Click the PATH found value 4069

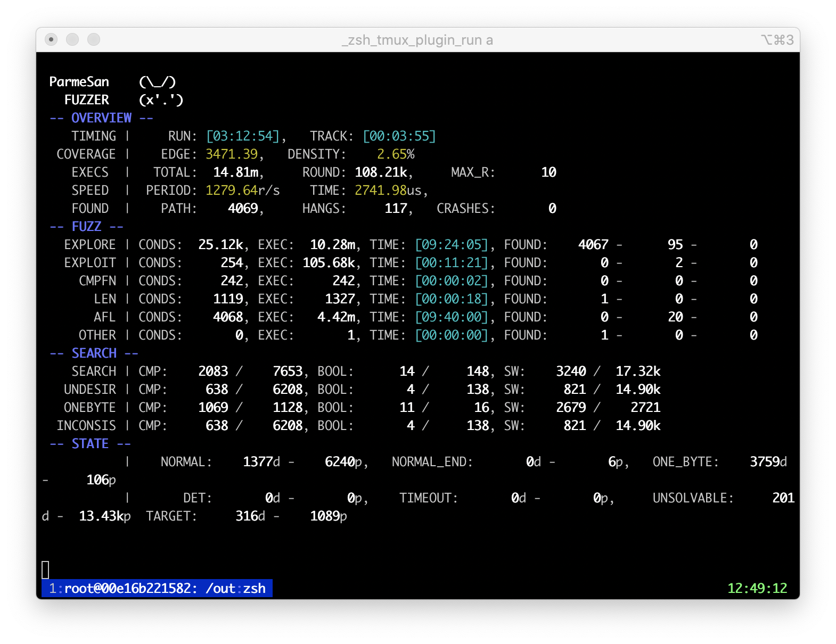click(243, 209)
